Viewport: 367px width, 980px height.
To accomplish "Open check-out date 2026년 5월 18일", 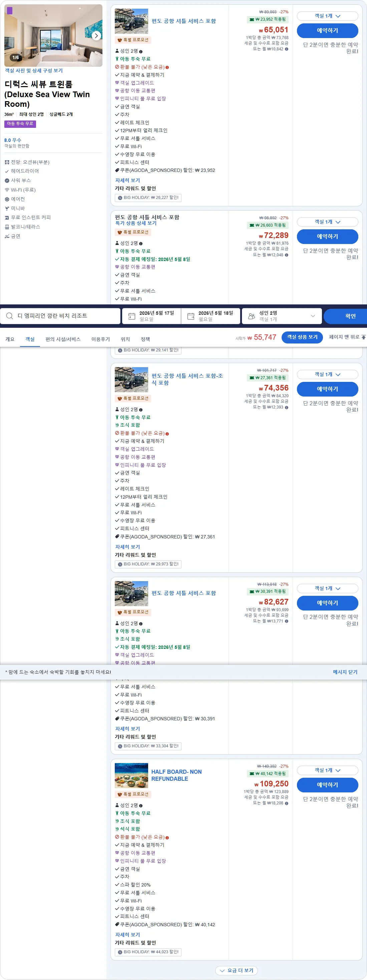I will [210, 316].
